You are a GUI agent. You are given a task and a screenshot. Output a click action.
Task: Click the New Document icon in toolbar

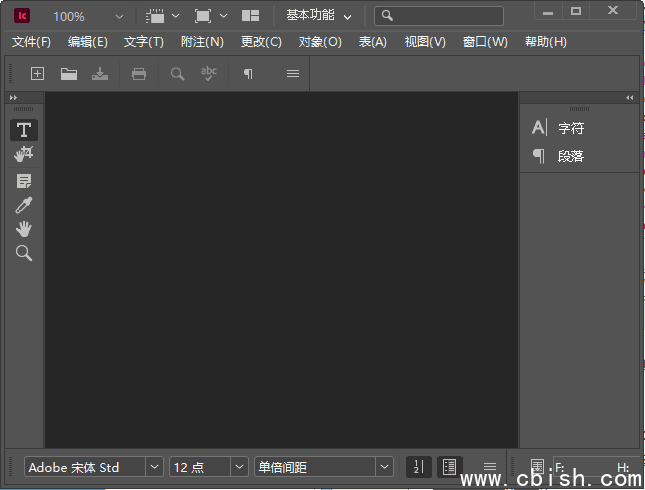(x=37, y=74)
